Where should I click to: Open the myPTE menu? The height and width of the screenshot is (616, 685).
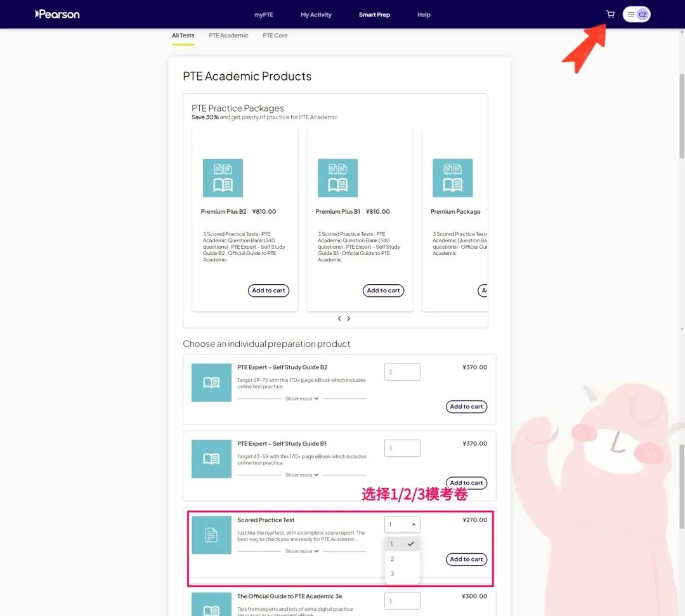[x=264, y=15]
